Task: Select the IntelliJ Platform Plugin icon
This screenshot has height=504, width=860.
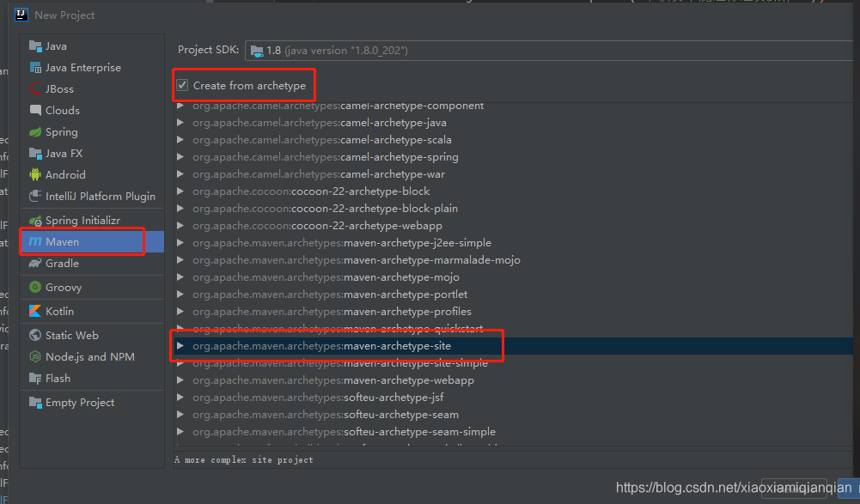Action: 35,196
